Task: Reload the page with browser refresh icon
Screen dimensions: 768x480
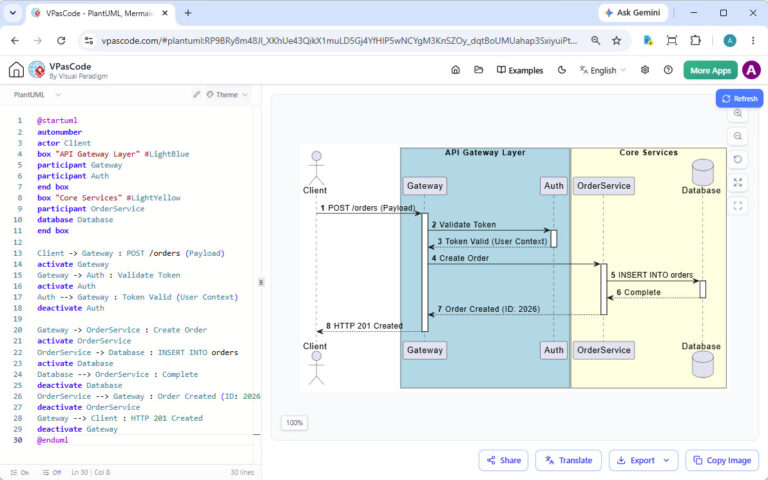Action: [61, 41]
